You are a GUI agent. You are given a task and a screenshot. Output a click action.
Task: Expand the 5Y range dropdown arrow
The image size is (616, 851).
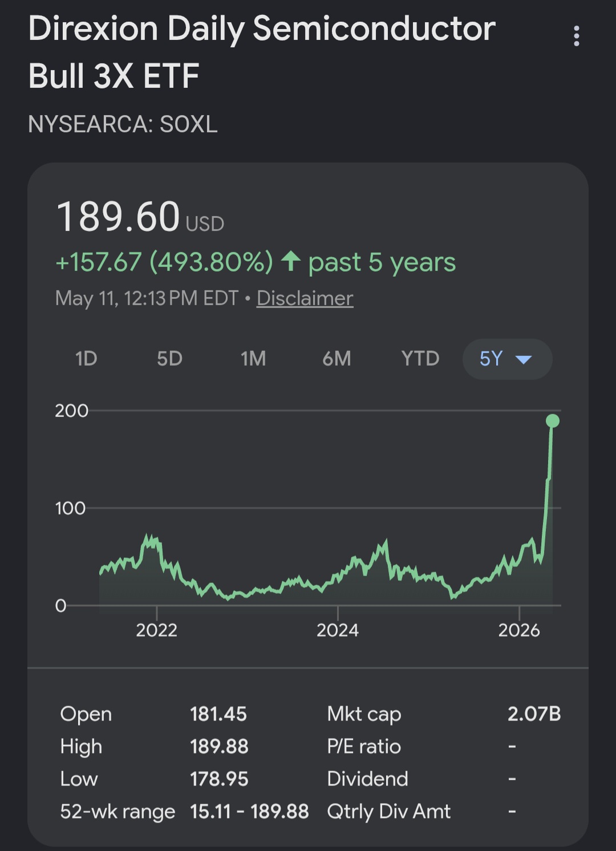tap(523, 359)
